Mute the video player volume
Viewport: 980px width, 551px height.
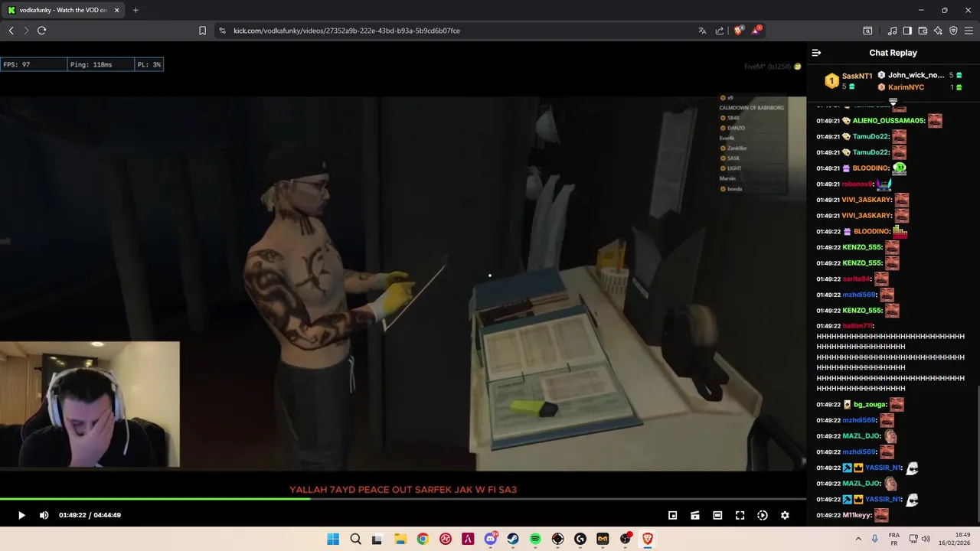click(x=44, y=516)
